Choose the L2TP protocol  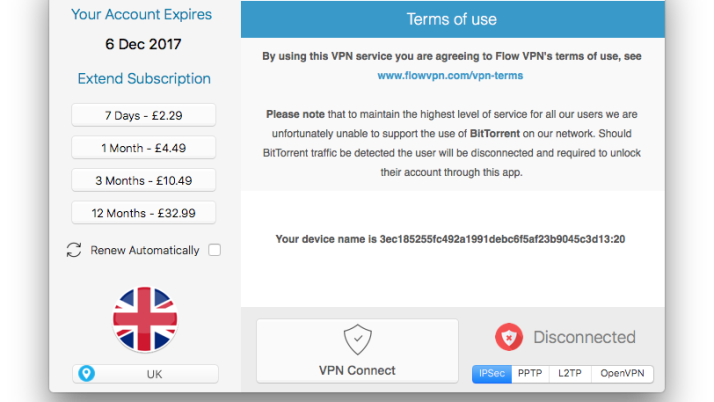tap(569, 374)
